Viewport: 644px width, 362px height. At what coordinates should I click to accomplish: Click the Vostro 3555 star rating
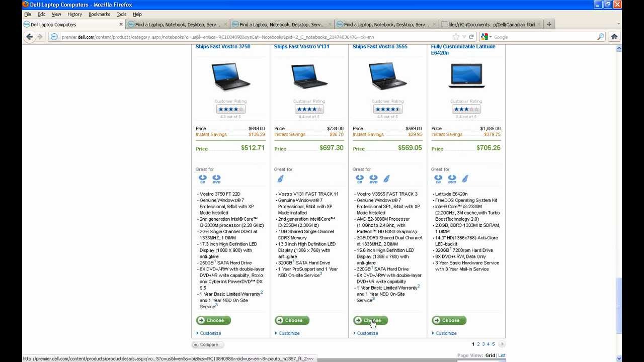tap(387, 109)
